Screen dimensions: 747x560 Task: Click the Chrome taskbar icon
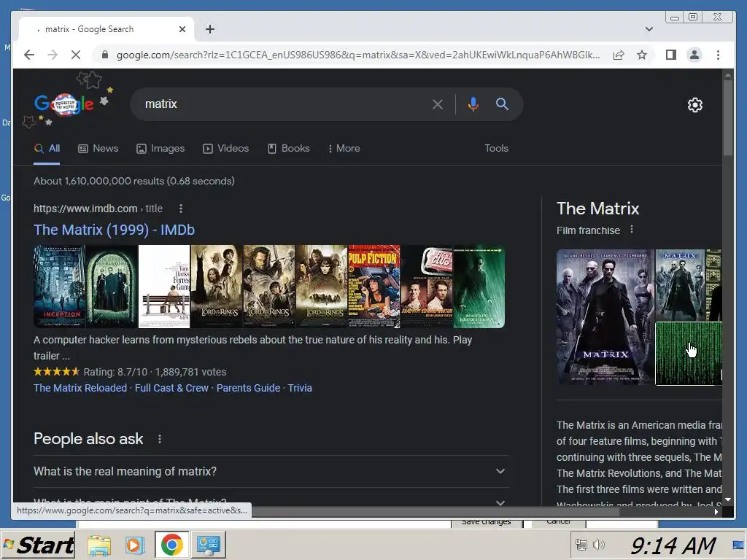[171, 545]
